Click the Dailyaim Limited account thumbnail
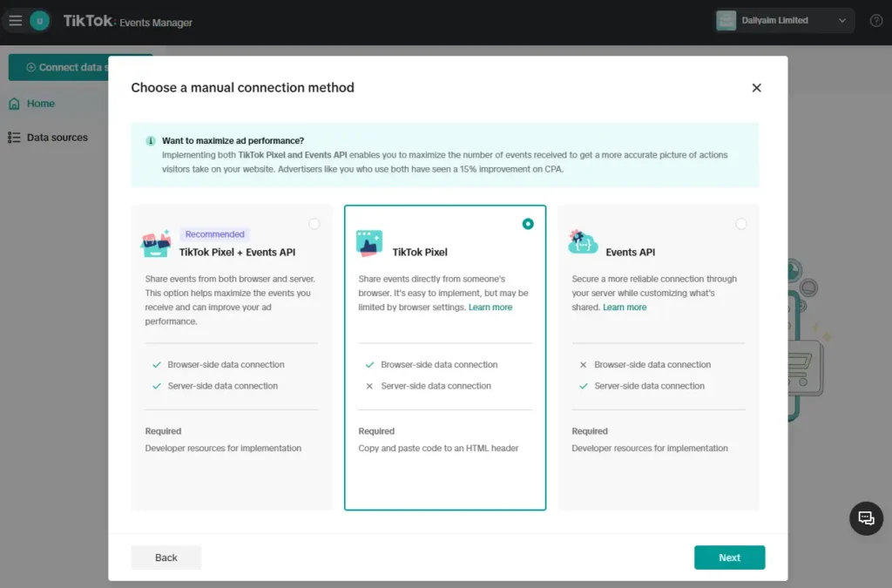 click(x=726, y=21)
